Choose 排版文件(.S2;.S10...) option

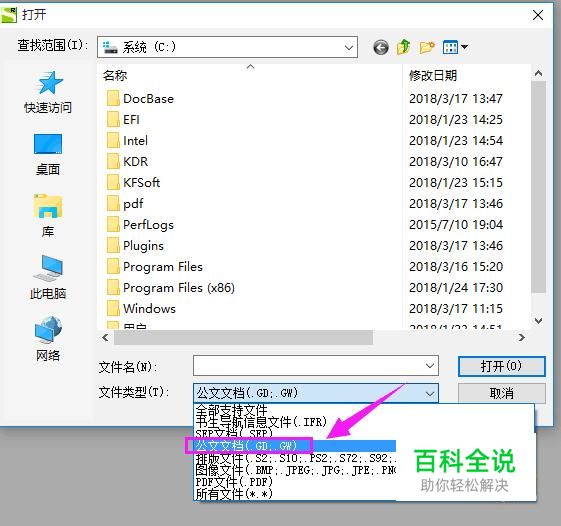295,458
